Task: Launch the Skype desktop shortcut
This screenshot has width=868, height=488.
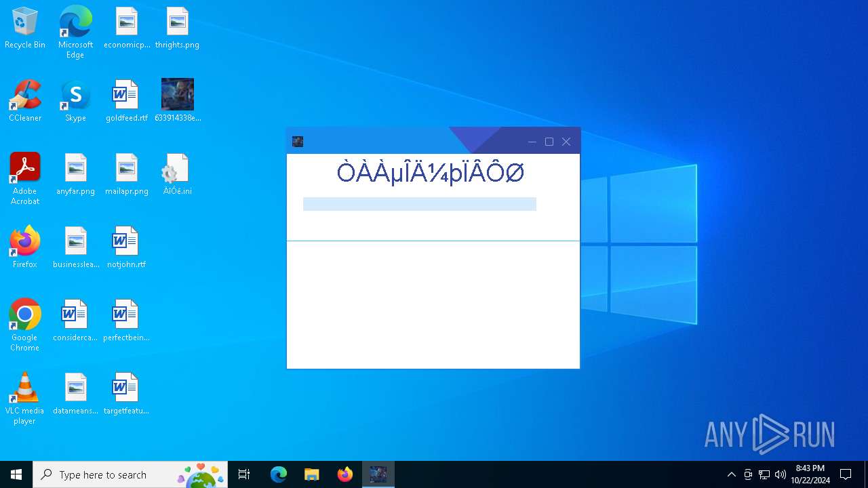Action: coord(75,101)
